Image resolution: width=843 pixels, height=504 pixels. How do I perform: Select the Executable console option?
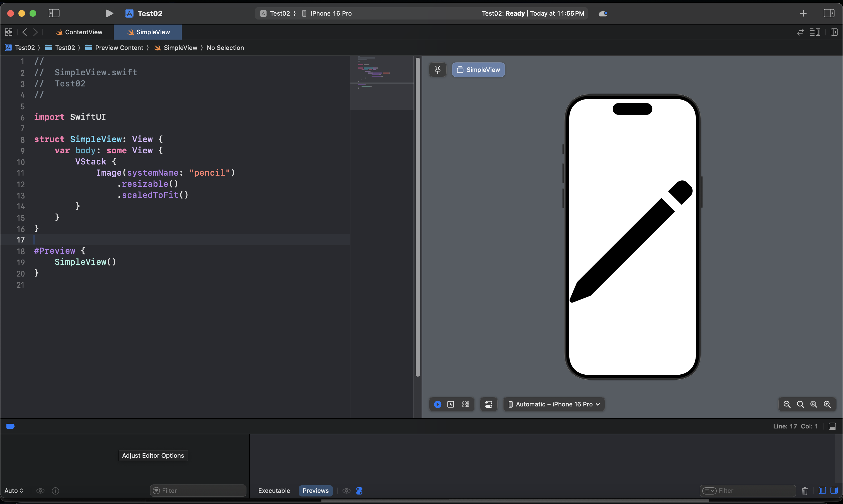pos(274,491)
